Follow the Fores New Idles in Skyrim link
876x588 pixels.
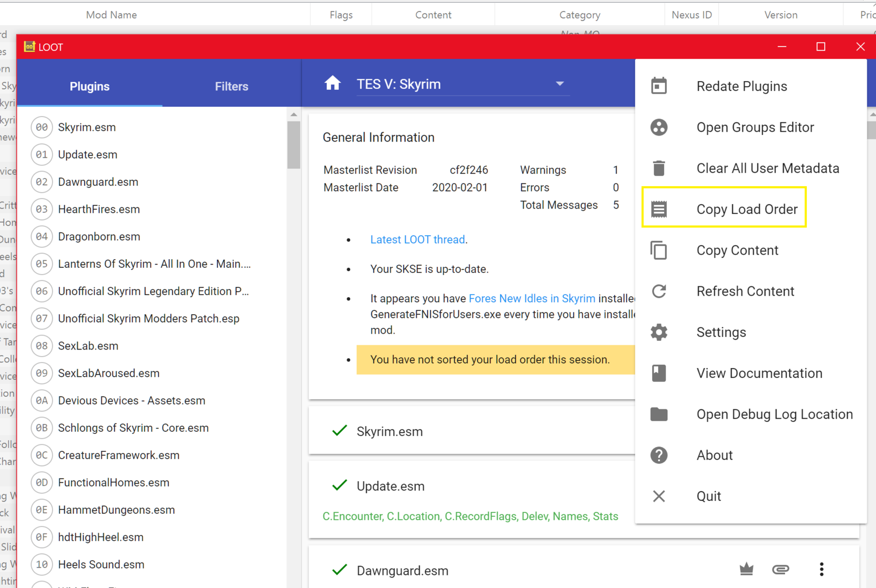point(532,298)
